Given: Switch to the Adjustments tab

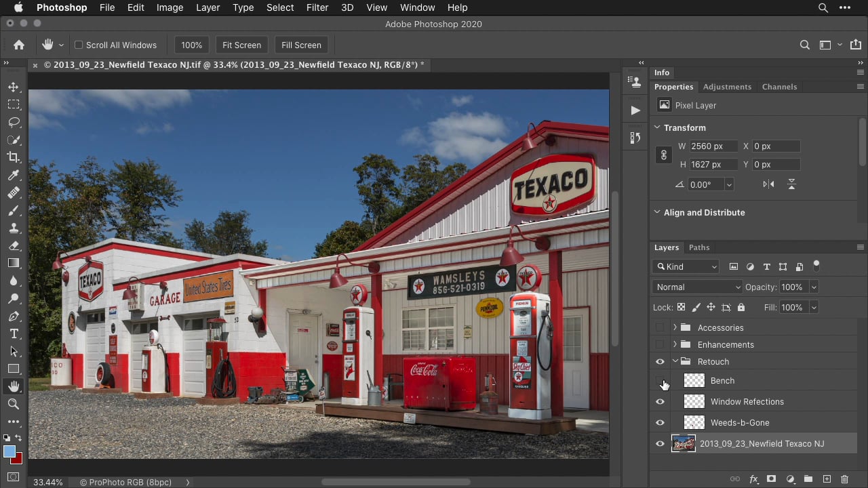Looking at the screenshot, I should (727, 87).
